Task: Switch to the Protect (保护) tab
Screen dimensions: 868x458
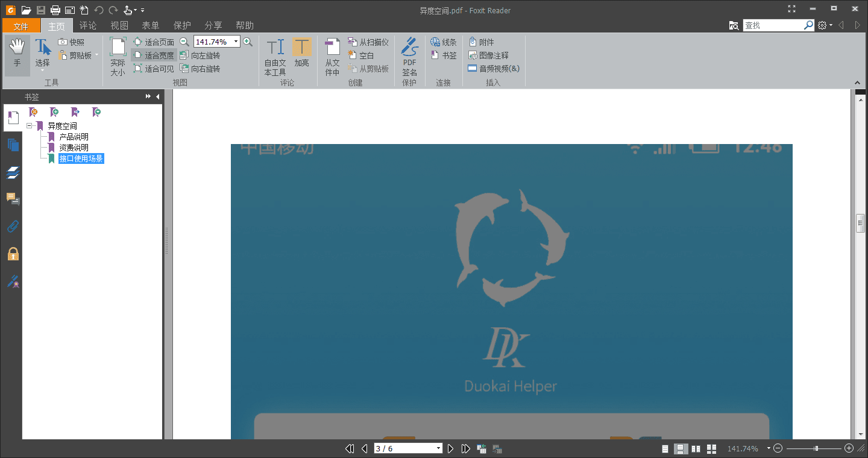Action: coord(182,25)
